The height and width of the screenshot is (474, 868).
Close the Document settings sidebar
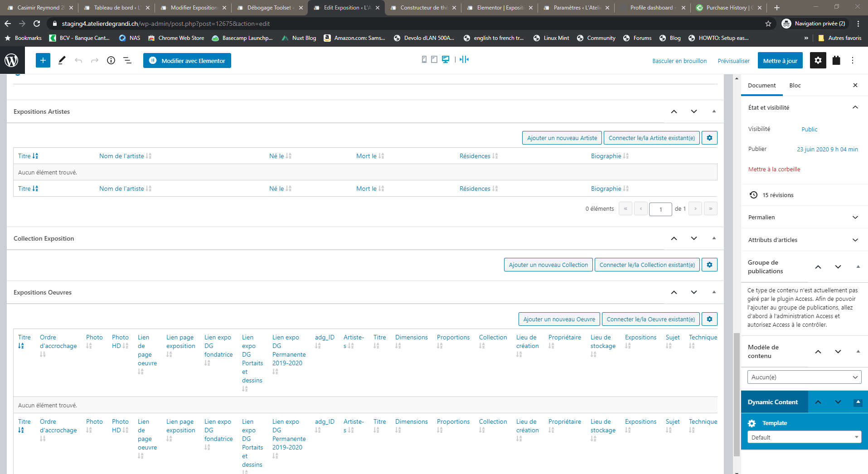click(855, 85)
